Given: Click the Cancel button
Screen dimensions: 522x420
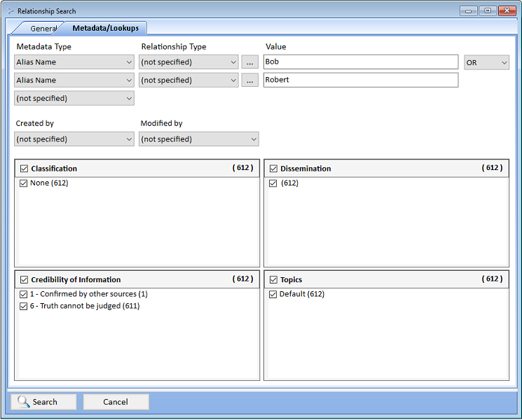Looking at the screenshot, I should click(x=116, y=402).
